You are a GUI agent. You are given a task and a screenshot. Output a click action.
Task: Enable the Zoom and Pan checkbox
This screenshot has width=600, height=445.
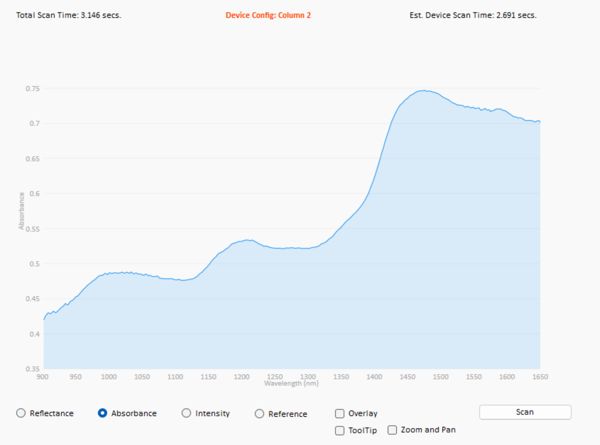coord(392,430)
